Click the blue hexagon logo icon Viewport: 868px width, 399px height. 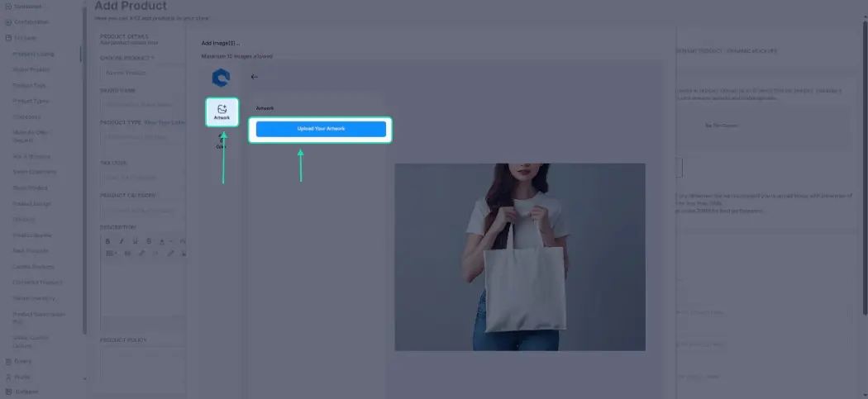(221, 78)
